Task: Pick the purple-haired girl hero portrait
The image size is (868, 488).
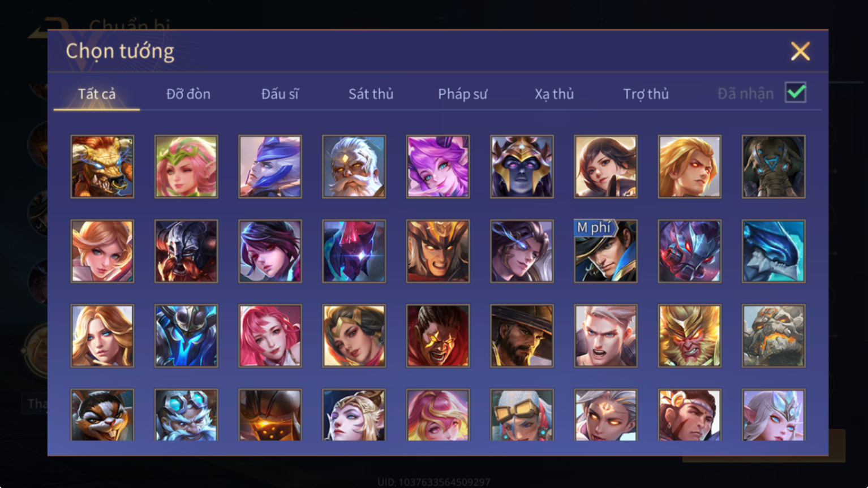Action: [438, 166]
